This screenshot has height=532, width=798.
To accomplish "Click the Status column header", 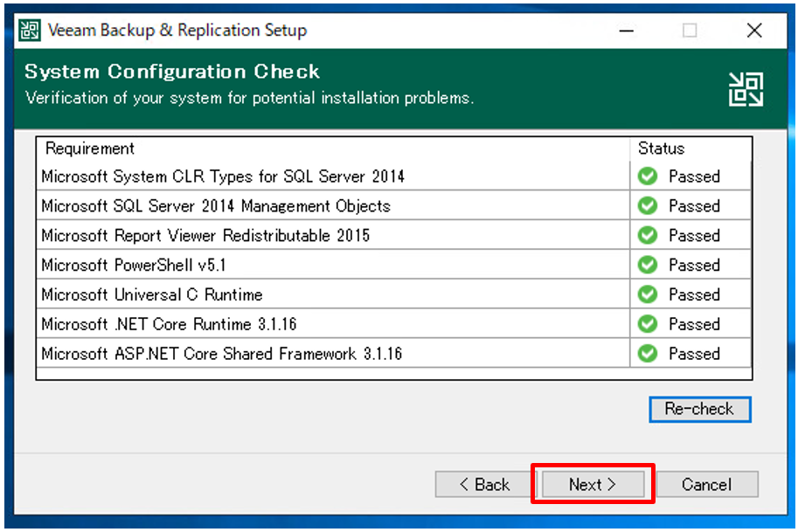I will click(690, 149).
